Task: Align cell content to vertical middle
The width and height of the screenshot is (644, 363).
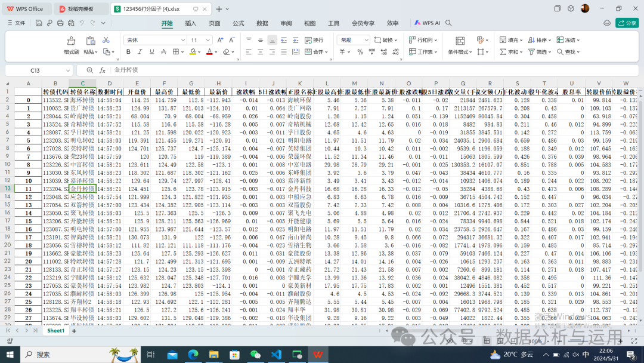Action: click(x=261, y=40)
